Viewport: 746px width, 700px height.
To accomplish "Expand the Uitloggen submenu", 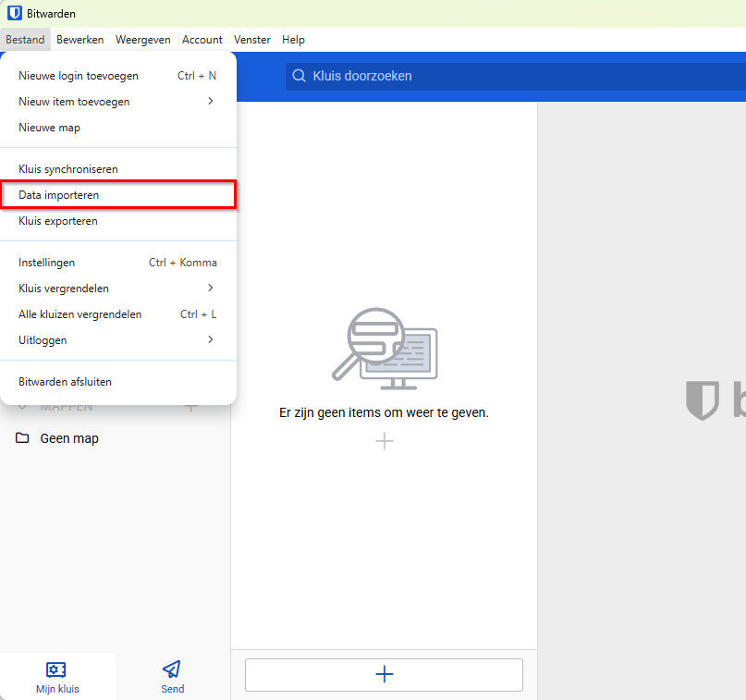I will (x=211, y=340).
